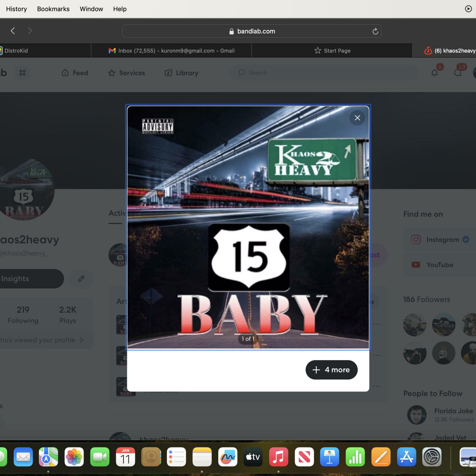476x476 pixels.
Task: Click the menu bar playback icon
Action: (468, 9)
